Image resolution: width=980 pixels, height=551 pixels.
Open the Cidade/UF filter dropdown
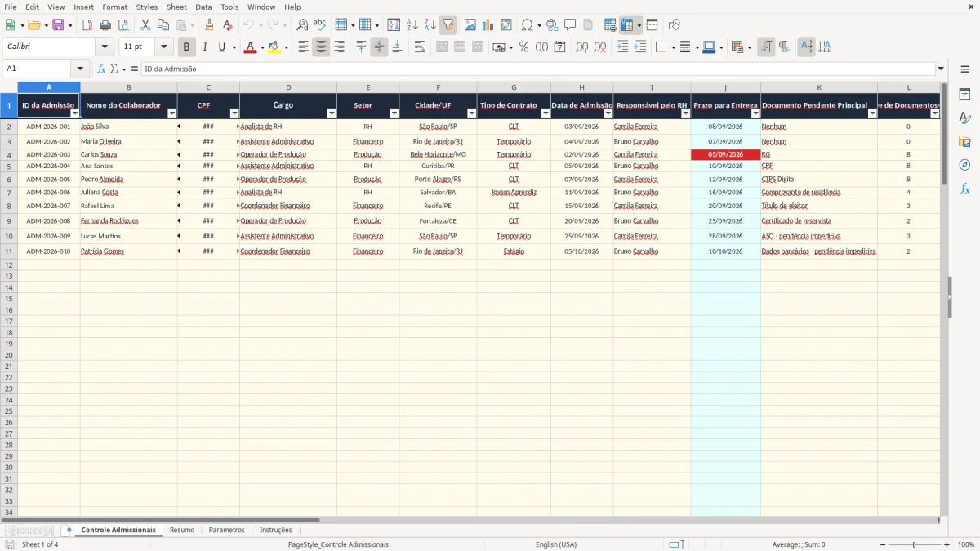472,113
